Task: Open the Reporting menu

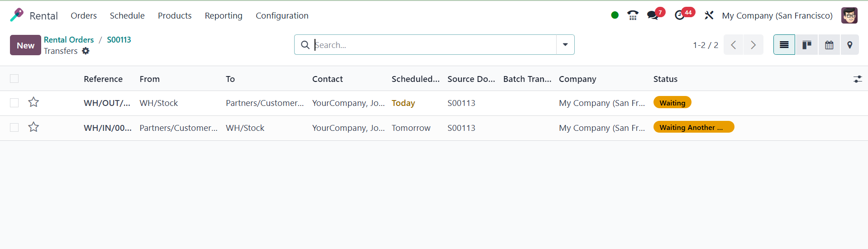Action: [224, 15]
